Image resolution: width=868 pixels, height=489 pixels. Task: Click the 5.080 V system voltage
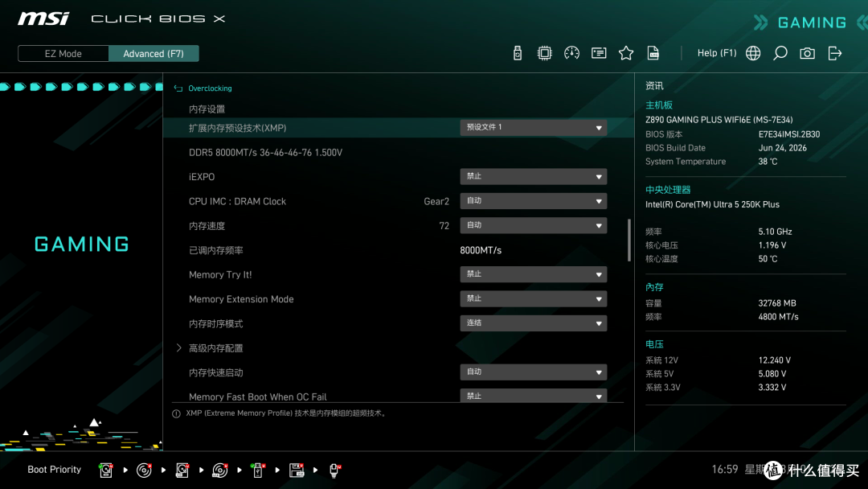click(x=772, y=374)
